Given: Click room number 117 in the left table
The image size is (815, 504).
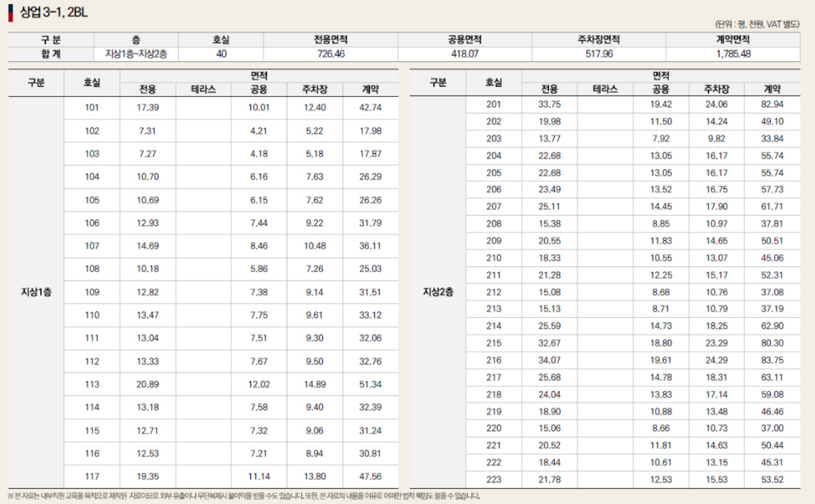Looking at the screenshot, I should click(93, 476).
